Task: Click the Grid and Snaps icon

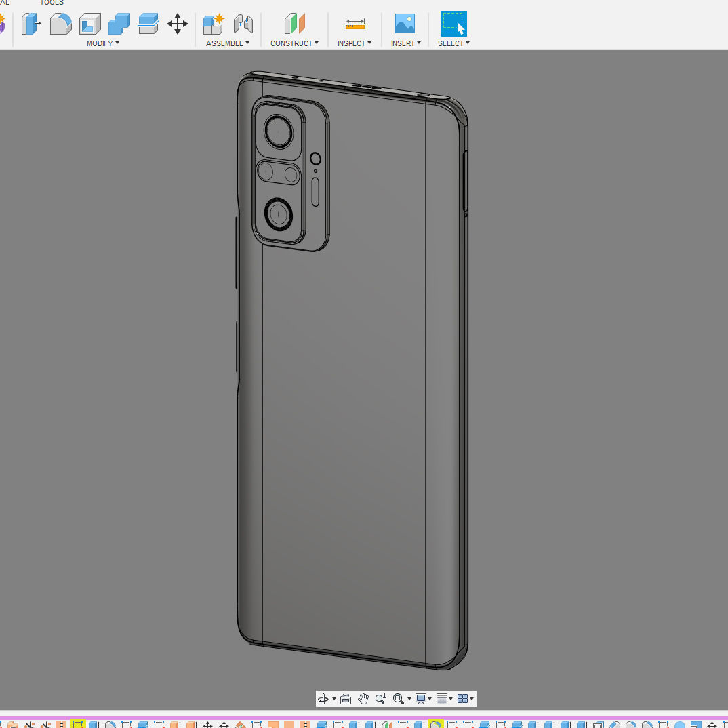Action: tap(442, 699)
